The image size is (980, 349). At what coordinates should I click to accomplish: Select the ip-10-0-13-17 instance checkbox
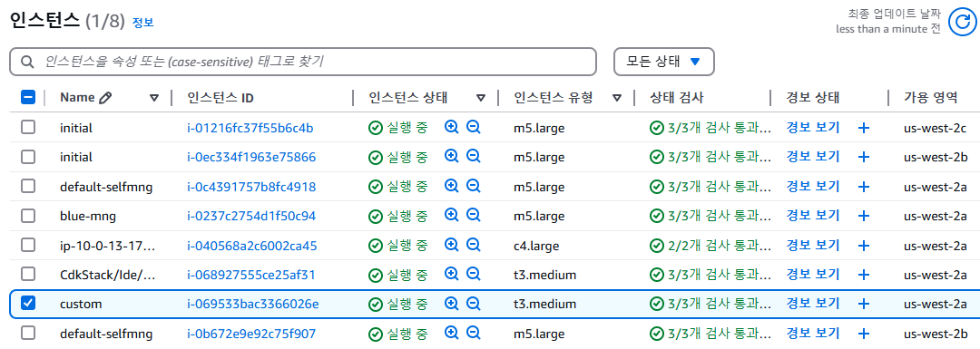[x=28, y=245]
